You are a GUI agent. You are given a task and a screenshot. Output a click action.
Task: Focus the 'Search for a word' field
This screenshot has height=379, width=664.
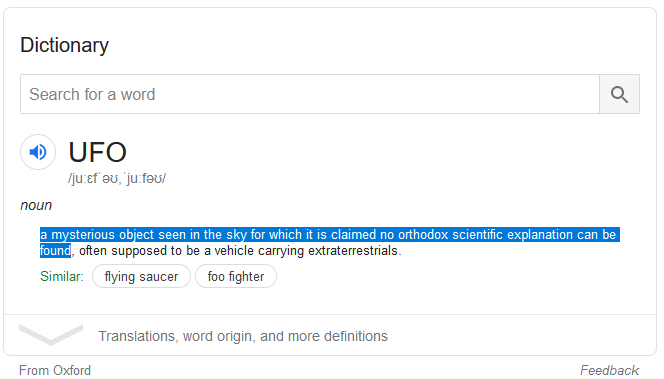310,94
